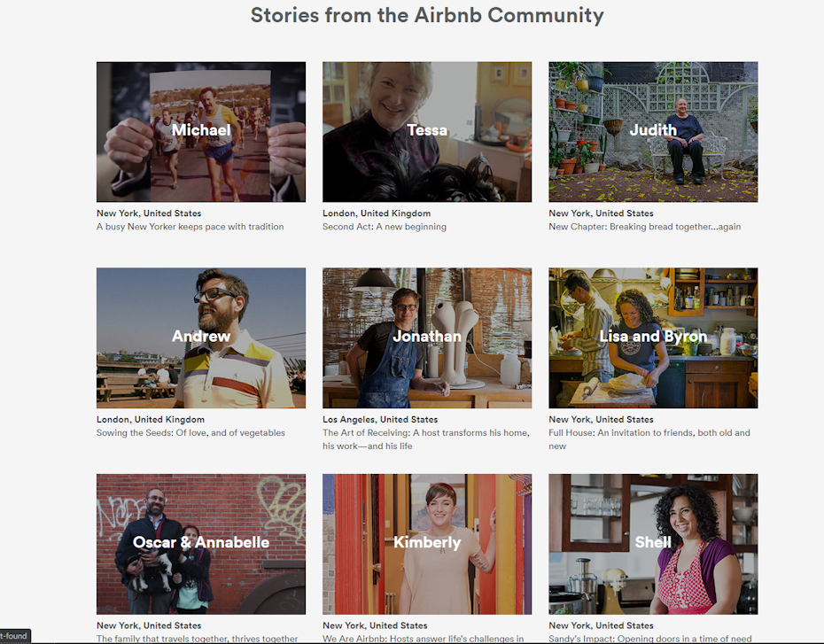824x644 pixels.
Task: Open Kimberly's story photo card
Action: click(x=427, y=544)
